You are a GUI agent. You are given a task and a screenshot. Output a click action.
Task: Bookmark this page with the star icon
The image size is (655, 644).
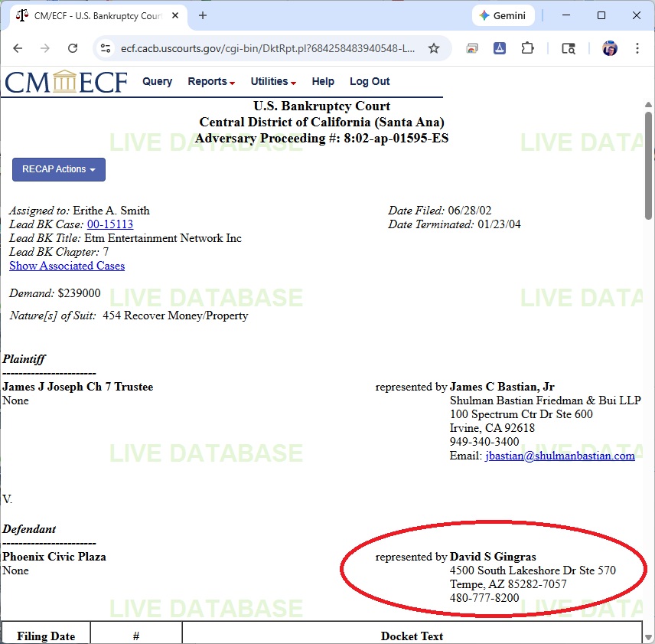coord(434,48)
